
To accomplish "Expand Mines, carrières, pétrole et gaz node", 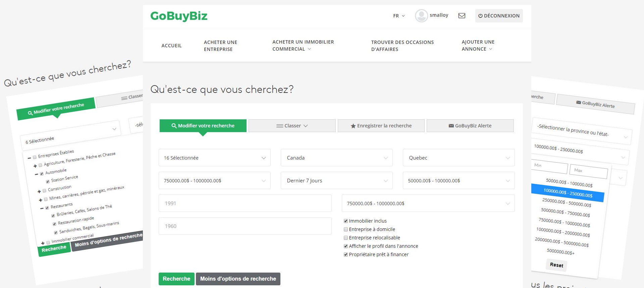I will click(x=41, y=200).
